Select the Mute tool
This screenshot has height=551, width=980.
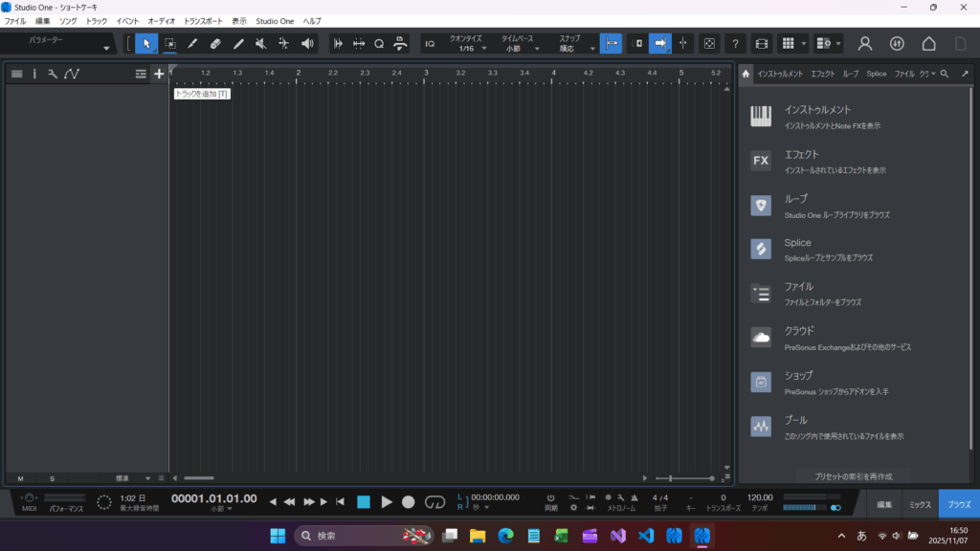(261, 43)
